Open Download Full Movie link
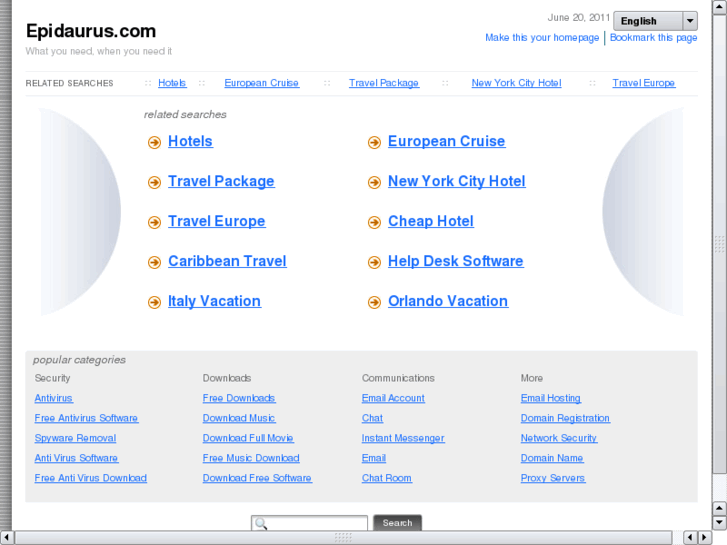The width and height of the screenshot is (727, 545). click(x=248, y=438)
